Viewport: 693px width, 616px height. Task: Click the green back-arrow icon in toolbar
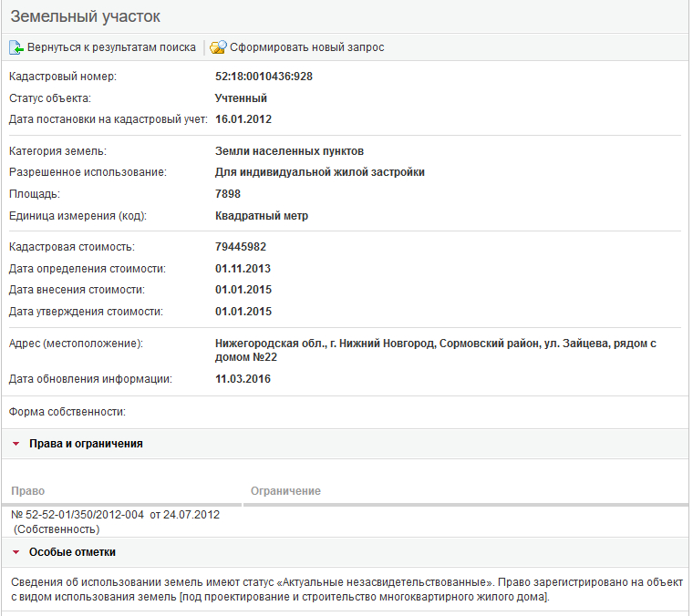[16, 47]
